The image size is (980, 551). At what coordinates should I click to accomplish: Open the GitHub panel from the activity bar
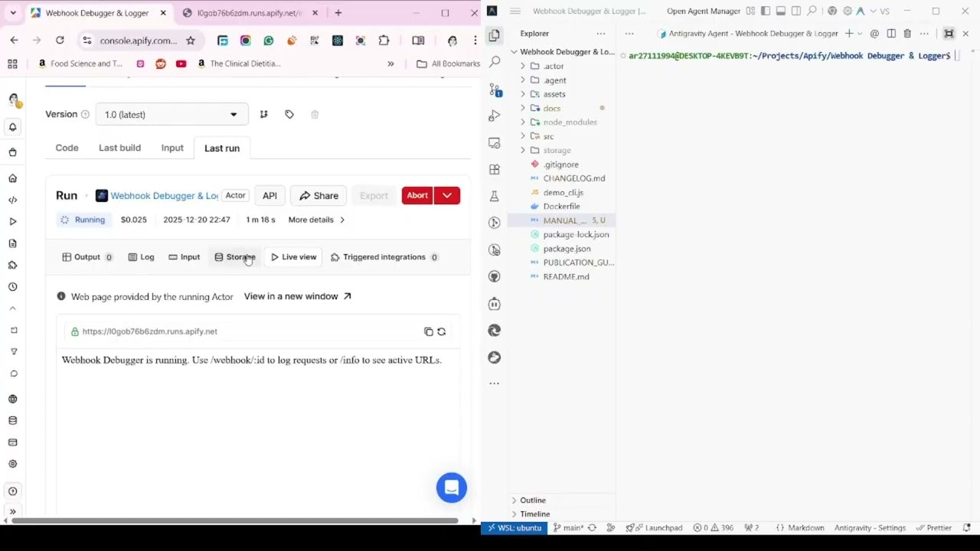[495, 276]
